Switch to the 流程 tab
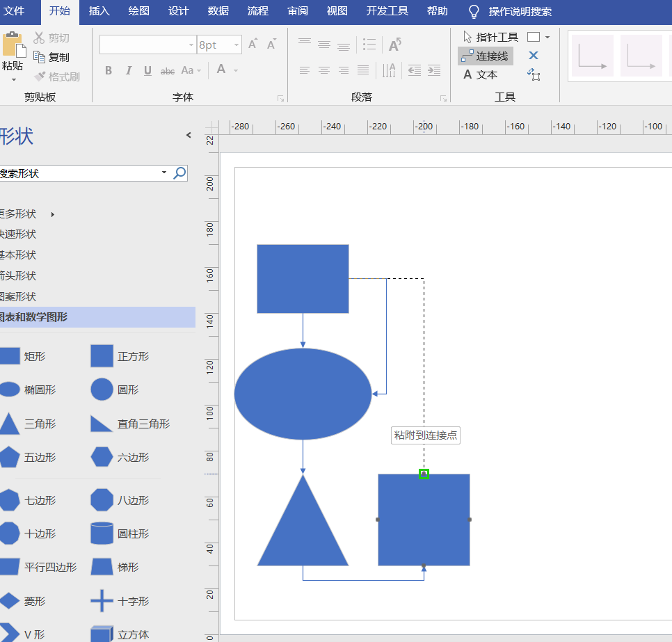The image size is (672, 642). tap(257, 10)
